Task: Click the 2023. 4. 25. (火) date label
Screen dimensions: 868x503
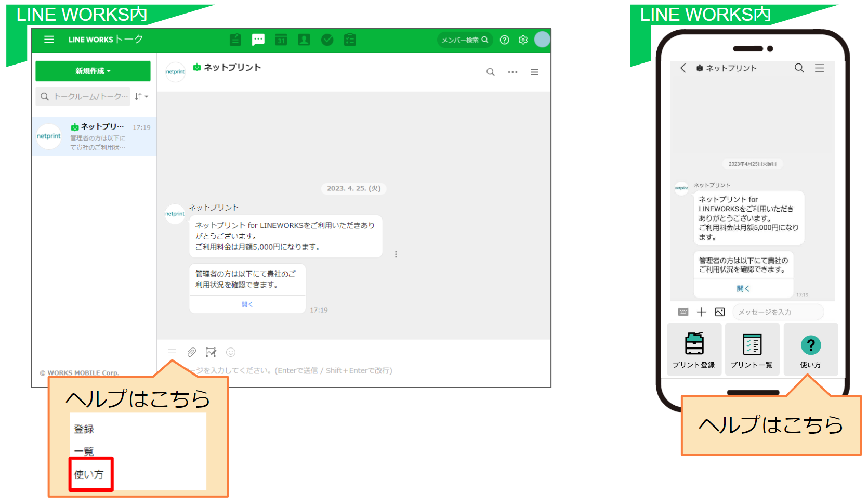Action: tap(354, 188)
